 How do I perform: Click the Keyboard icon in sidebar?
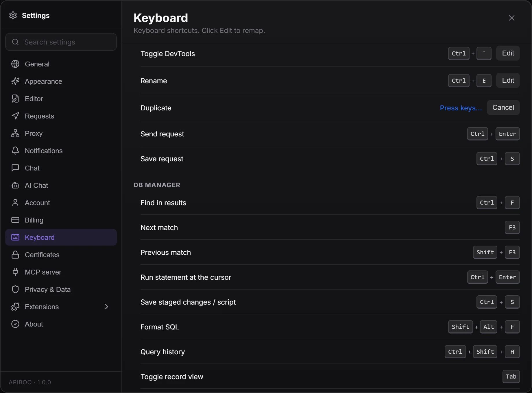pyautogui.click(x=15, y=237)
